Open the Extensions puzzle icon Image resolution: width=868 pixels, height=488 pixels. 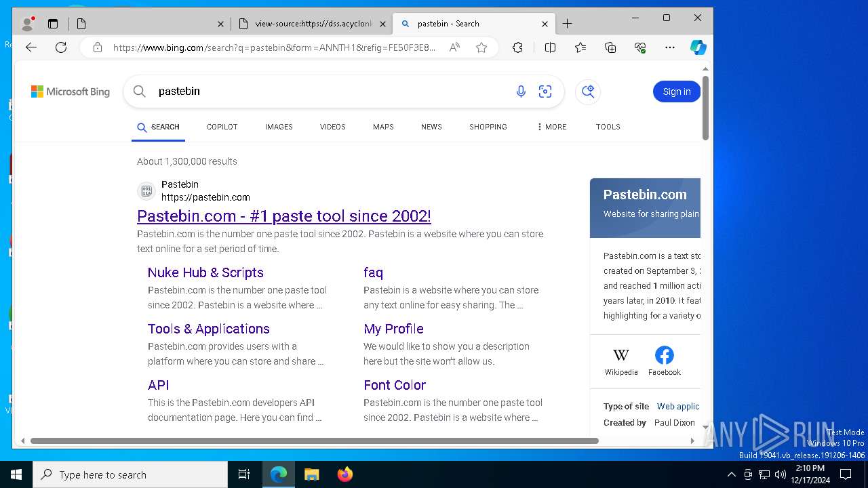click(x=517, y=47)
